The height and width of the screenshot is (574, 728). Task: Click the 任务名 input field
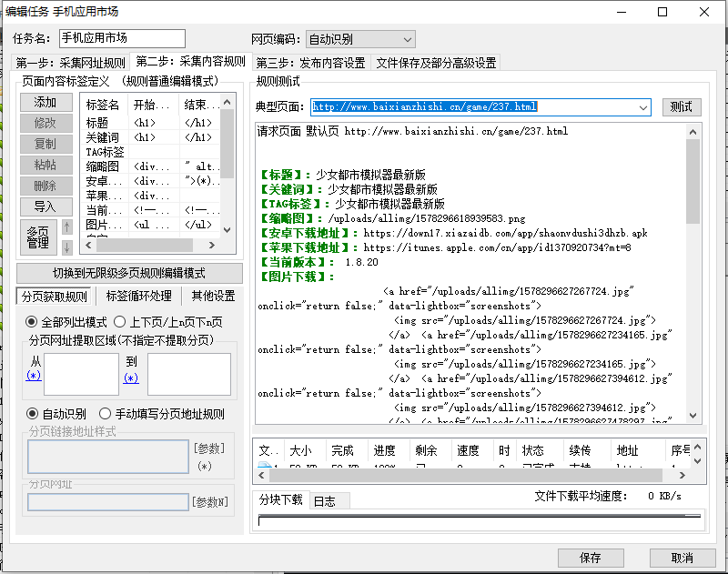click(122, 38)
